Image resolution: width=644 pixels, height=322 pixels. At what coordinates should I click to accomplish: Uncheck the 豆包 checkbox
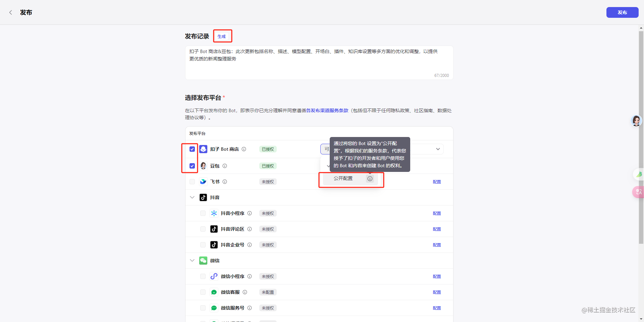(x=192, y=166)
